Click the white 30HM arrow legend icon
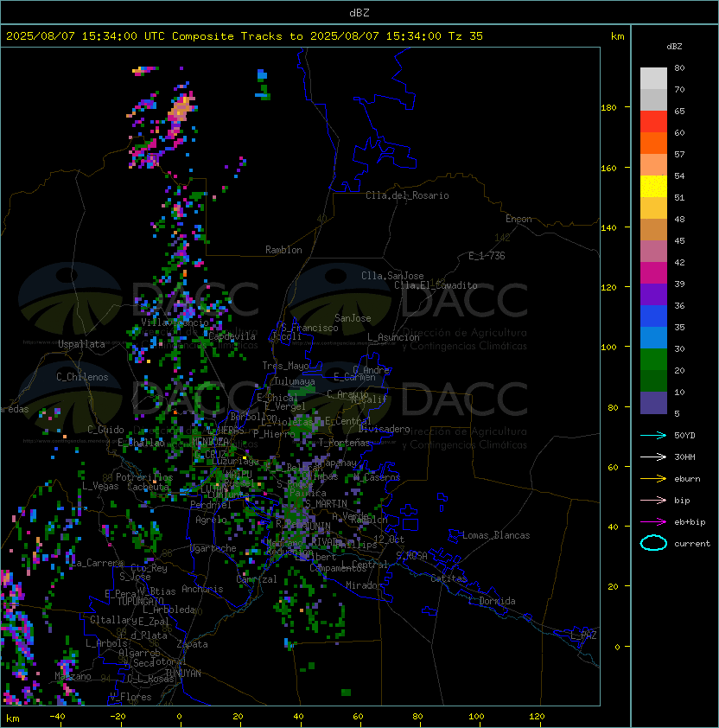Screen dimensions: 719x728 (x=653, y=457)
